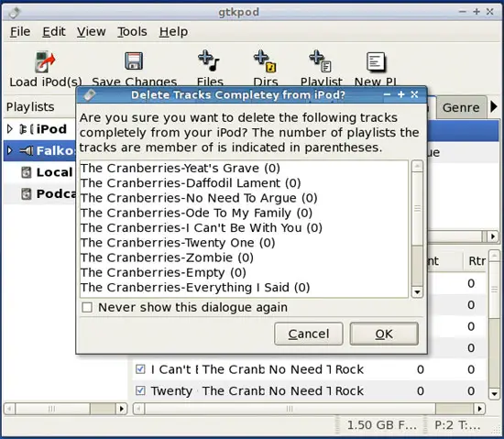Viewport: 504px width, 439px height.
Task: Click the Save Changes floppy icon
Action: pos(134,61)
